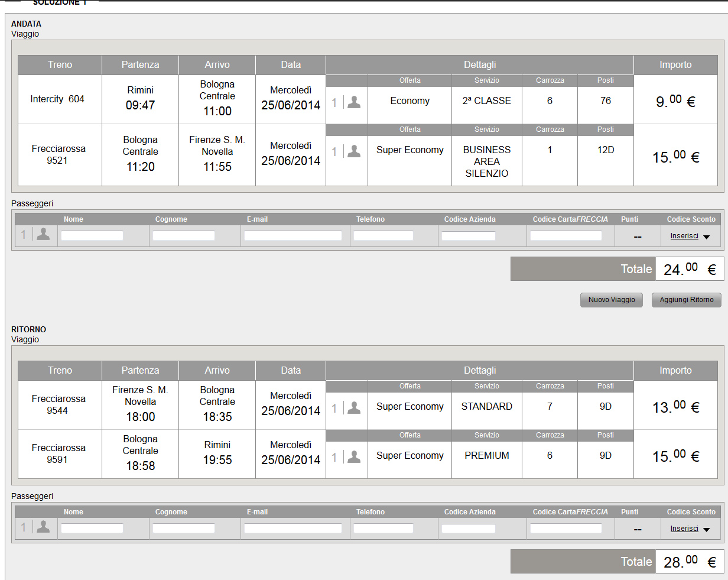Click passenger icon in Frecciarossa 9544 row

pos(354,408)
